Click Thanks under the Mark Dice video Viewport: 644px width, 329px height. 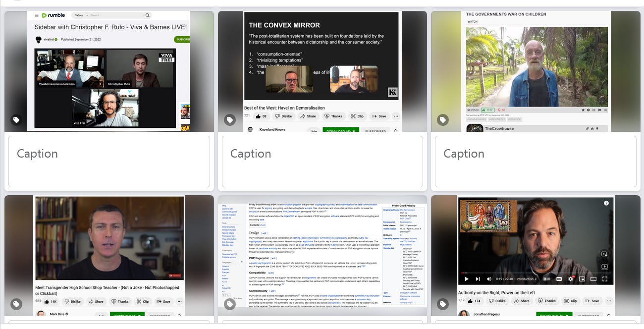point(120,301)
